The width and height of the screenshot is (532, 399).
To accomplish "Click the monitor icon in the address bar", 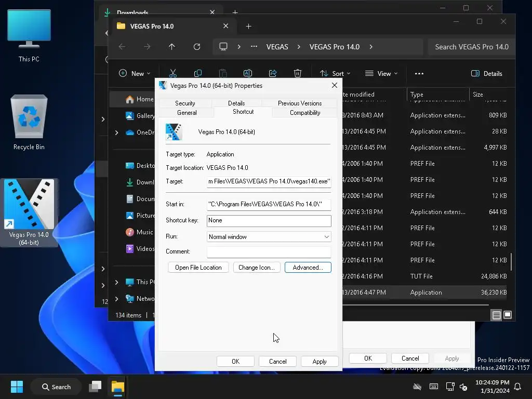I will [223, 47].
